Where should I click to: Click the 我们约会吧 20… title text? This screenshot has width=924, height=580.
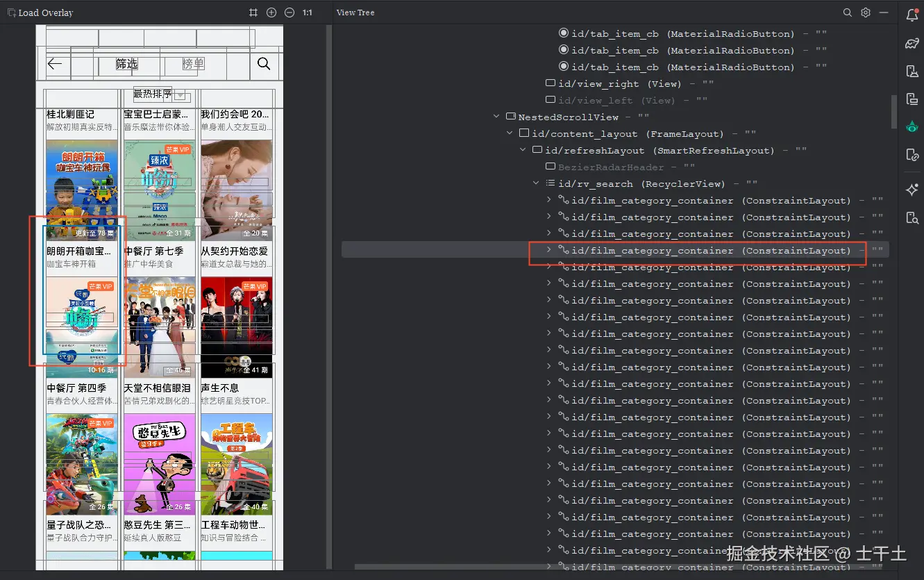click(234, 114)
